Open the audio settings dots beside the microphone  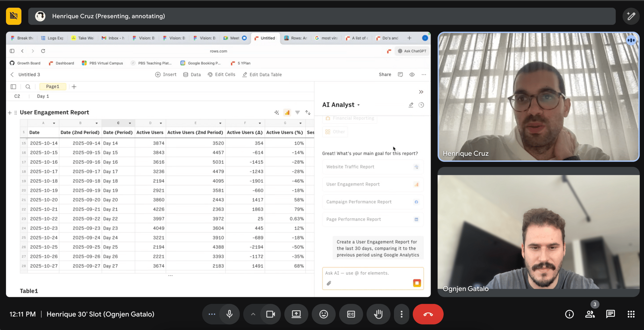tap(212, 314)
